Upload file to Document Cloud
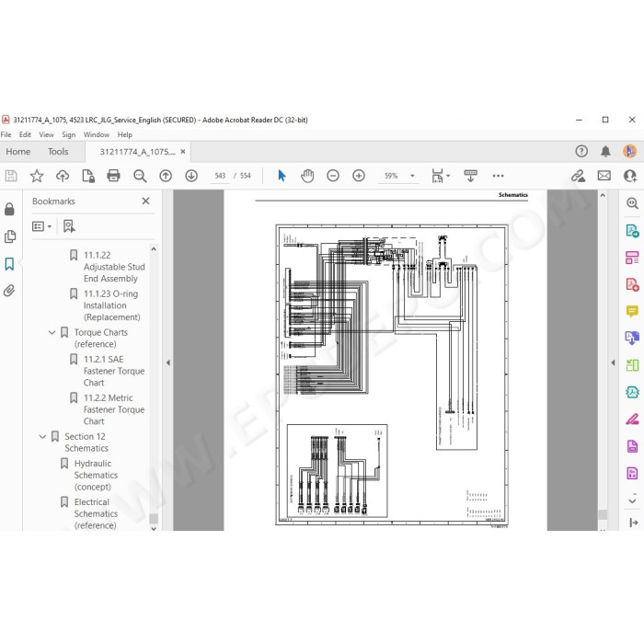The image size is (644, 644). [63, 176]
